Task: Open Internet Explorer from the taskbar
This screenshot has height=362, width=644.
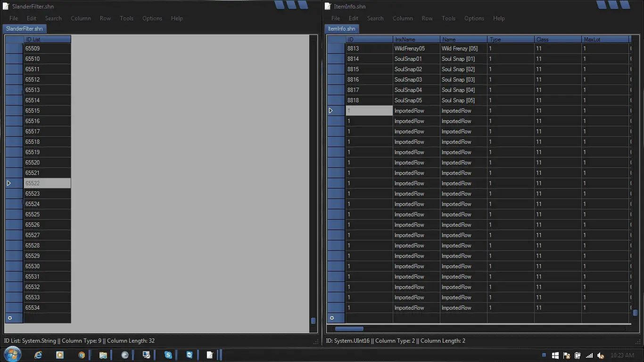Action: coord(39,355)
